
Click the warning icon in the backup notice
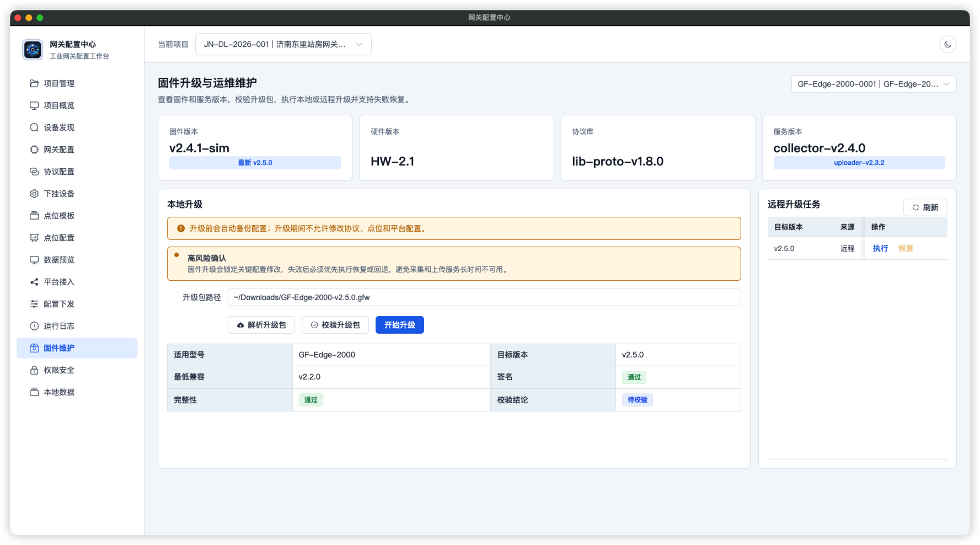click(x=180, y=228)
